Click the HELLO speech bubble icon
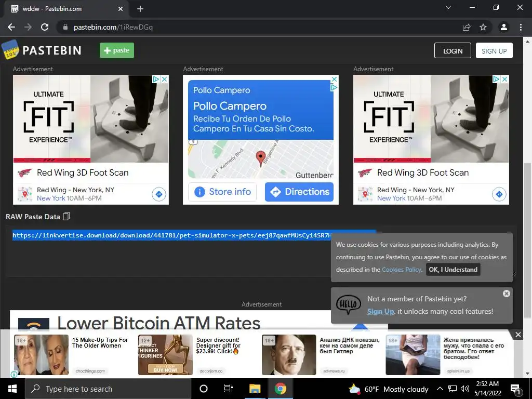532x399 pixels. click(348, 304)
